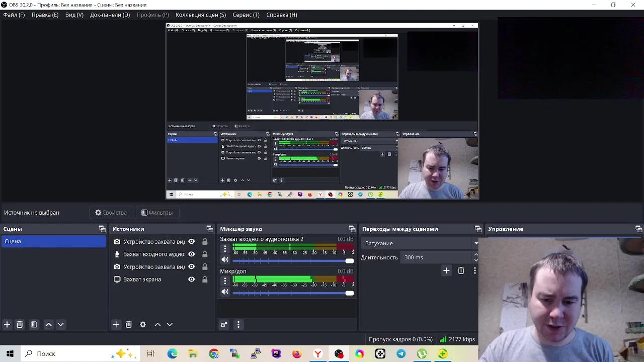Image resolution: width=644 pixels, height=362 pixels.
Task: Undock the Источники panel with its float icon
Action: coord(210,229)
